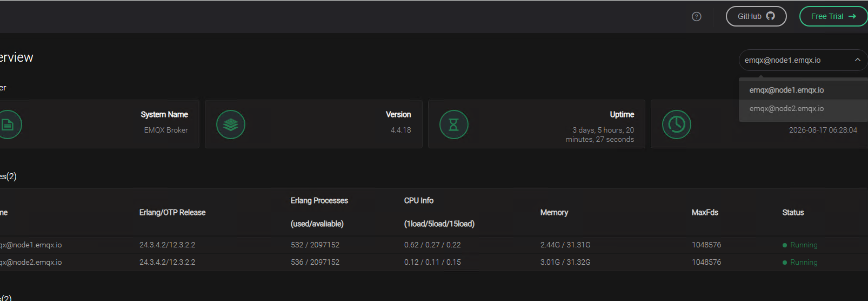Click the Memory column header

pyautogui.click(x=554, y=212)
